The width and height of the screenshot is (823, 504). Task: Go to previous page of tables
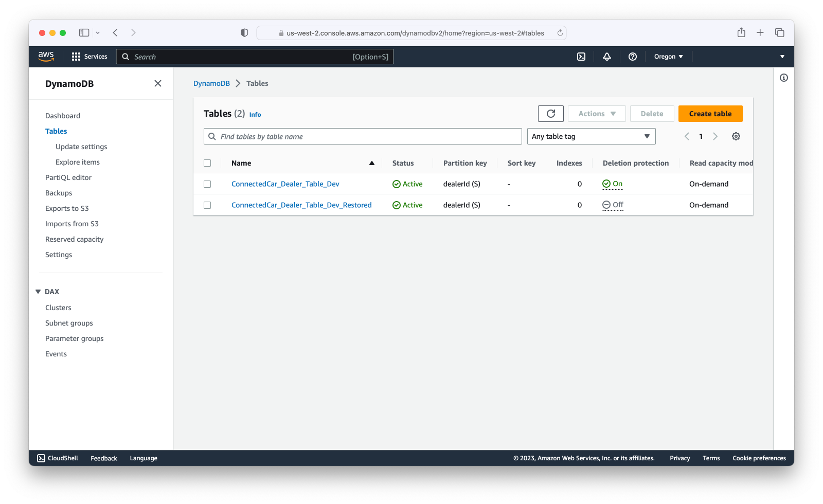(x=687, y=136)
